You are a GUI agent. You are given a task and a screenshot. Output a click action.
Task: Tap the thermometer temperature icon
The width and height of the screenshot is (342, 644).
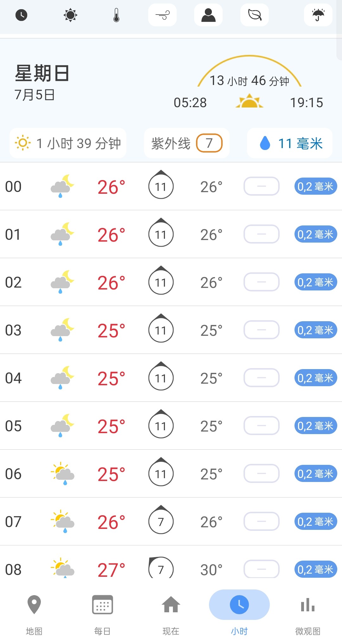pos(117,15)
